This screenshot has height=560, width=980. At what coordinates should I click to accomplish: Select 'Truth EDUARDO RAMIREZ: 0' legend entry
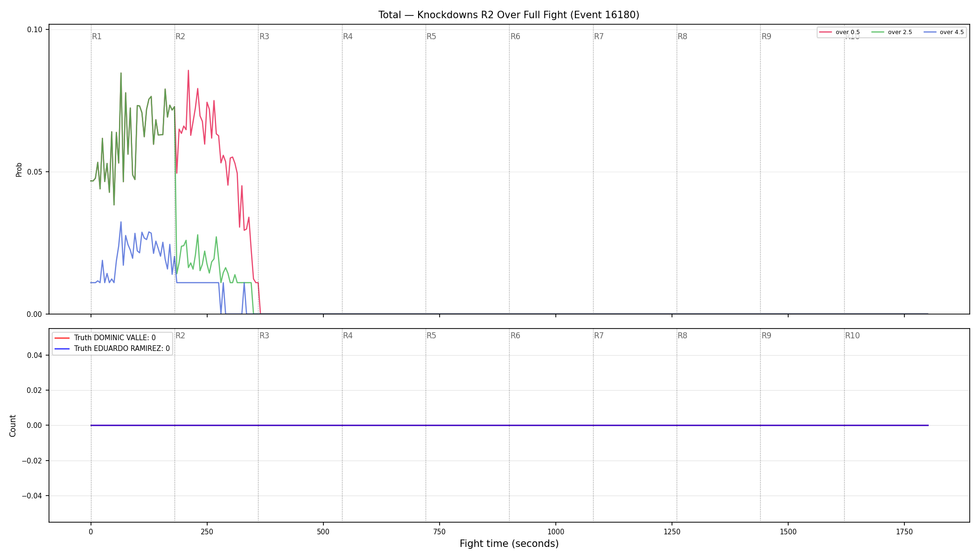tap(122, 349)
